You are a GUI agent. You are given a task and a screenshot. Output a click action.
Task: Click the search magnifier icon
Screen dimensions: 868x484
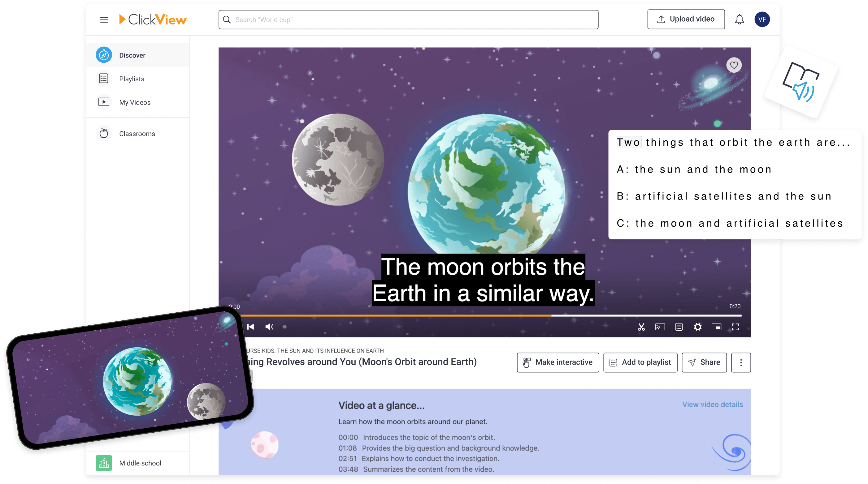tap(227, 19)
